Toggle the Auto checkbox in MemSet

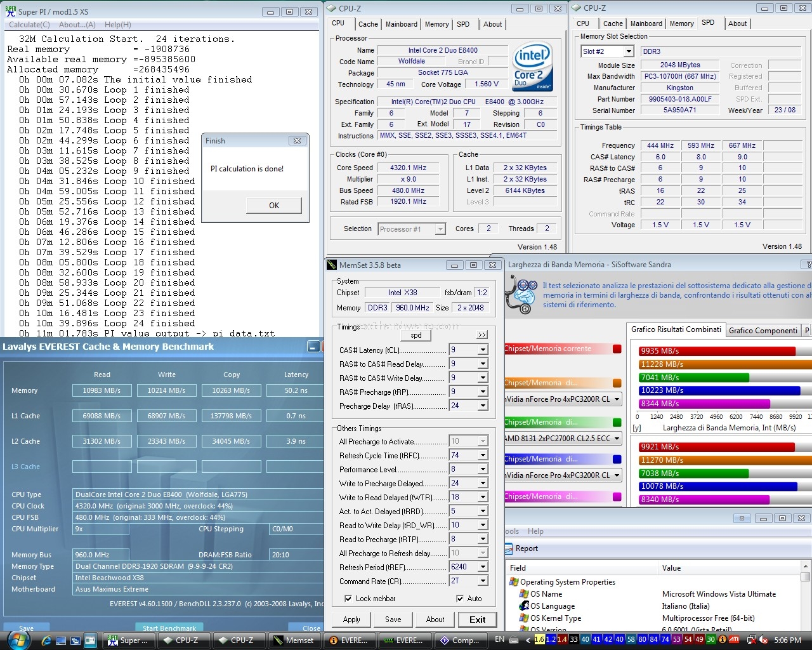(460, 599)
